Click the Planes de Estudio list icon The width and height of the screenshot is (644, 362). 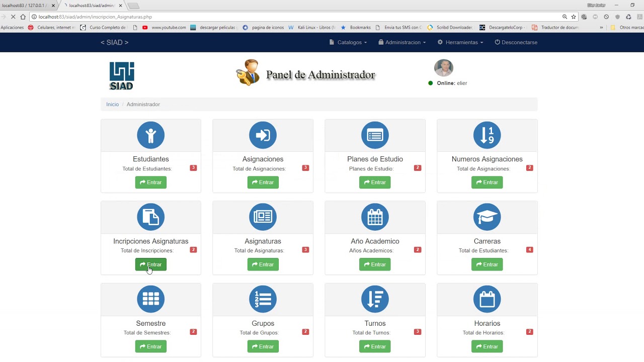pos(375,135)
